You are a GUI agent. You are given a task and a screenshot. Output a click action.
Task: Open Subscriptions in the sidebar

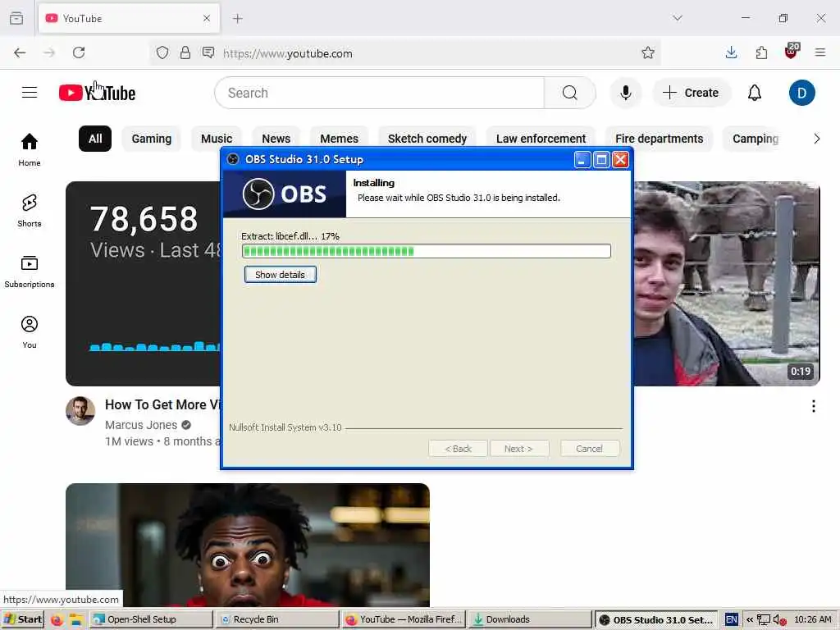click(x=30, y=272)
